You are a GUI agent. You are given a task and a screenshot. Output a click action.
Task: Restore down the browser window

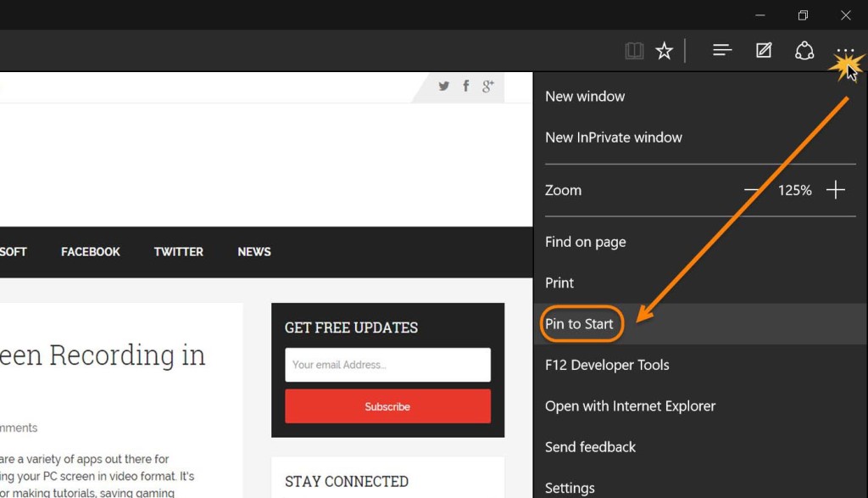(803, 15)
